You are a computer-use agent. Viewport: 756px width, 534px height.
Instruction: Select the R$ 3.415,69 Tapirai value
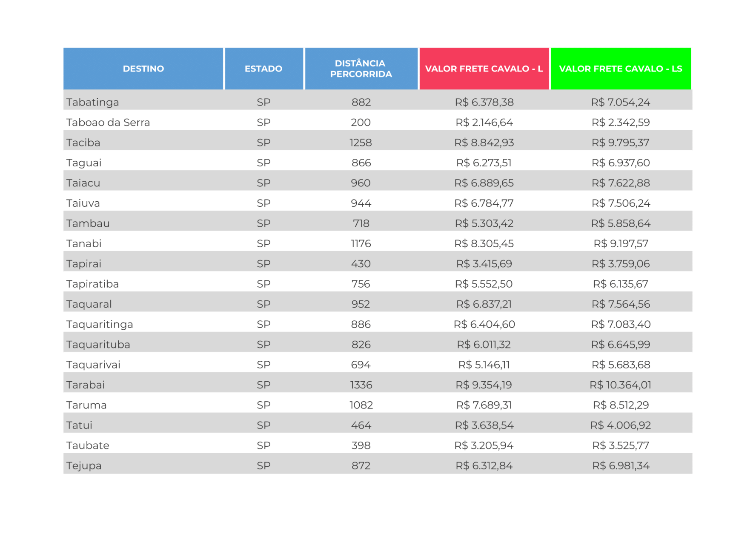point(484,264)
